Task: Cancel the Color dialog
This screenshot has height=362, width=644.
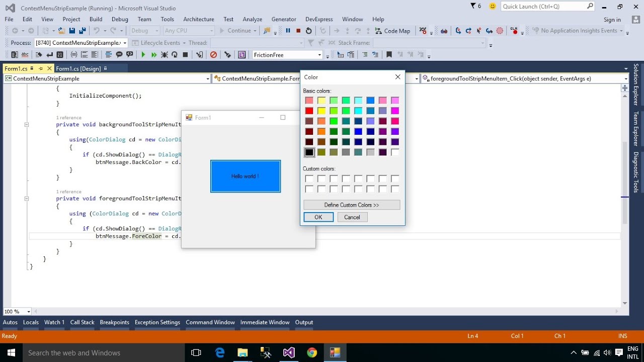Action: (352, 217)
